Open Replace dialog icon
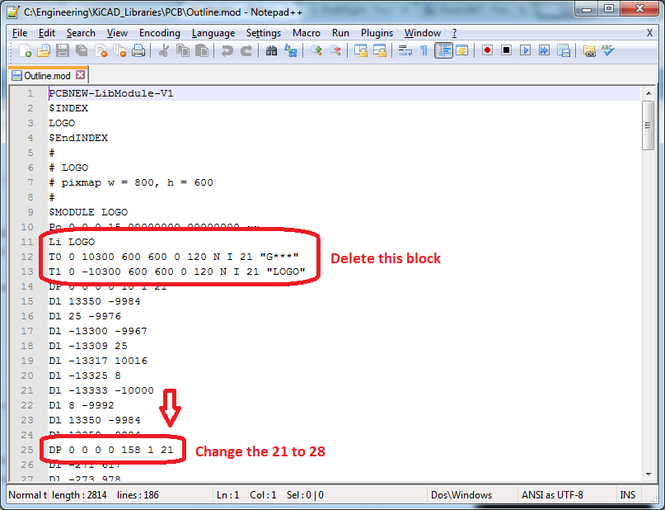This screenshot has width=665, height=510. point(291,51)
